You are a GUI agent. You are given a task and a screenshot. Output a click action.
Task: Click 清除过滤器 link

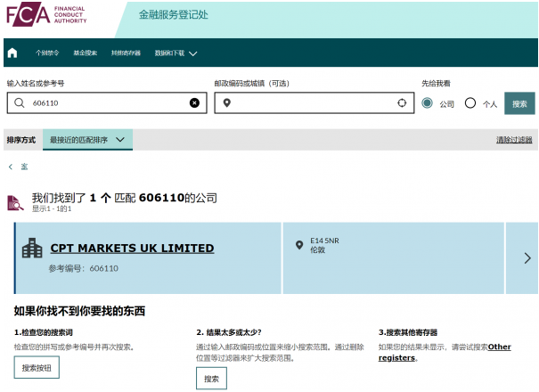514,140
